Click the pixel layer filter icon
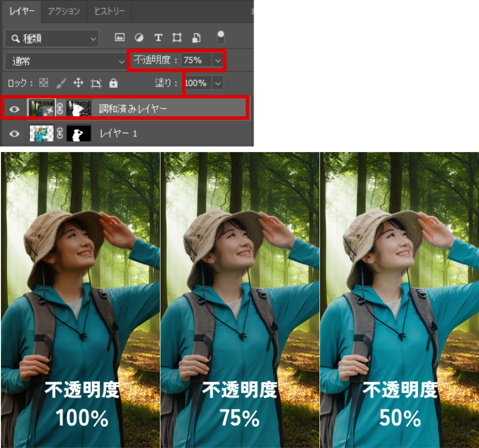Viewport: 479px width, 448px height. 120,38
